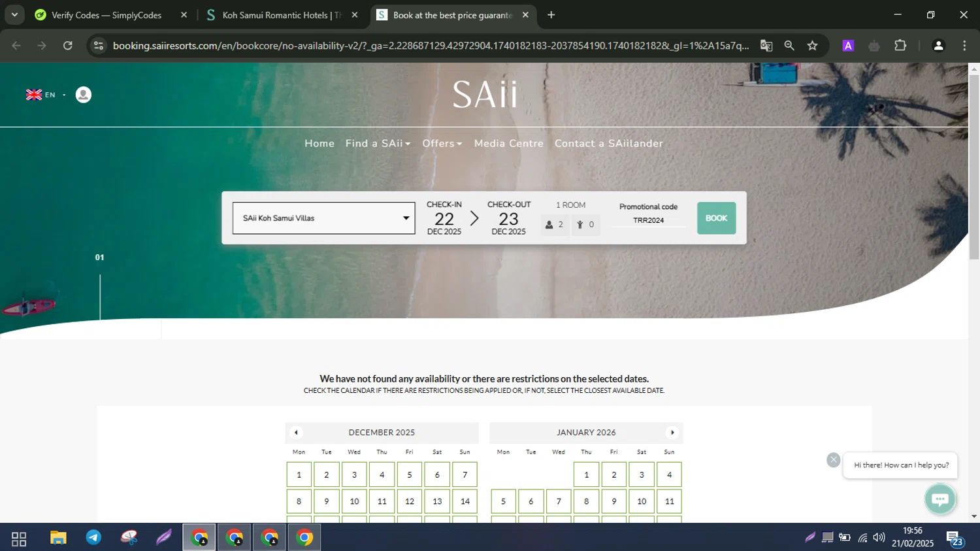
Task: Expand the Find a SAii menu
Action: click(378, 143)
